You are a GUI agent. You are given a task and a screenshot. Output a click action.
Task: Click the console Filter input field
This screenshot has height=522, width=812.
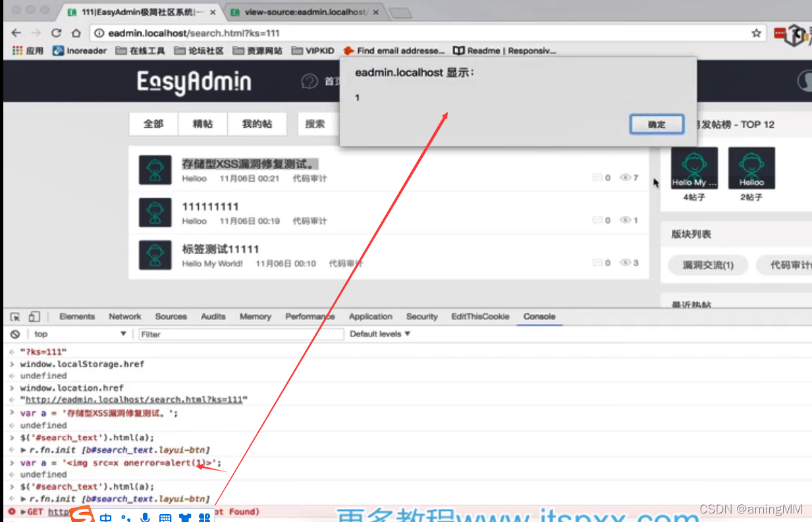241,334
